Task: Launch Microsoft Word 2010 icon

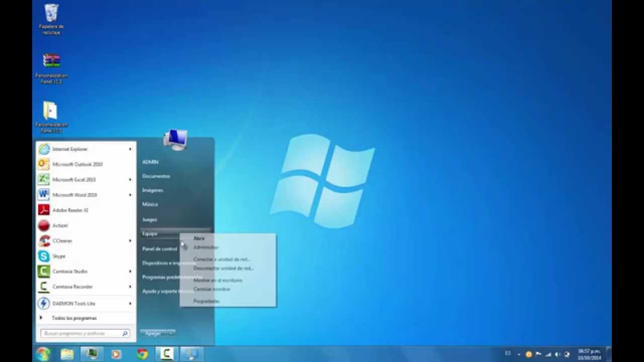Action: tap(44, 195)
